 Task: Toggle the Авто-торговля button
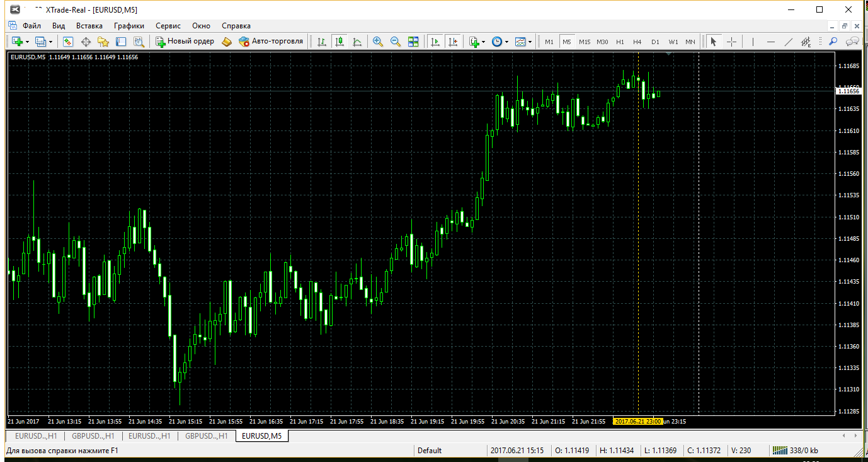(271, 42)
